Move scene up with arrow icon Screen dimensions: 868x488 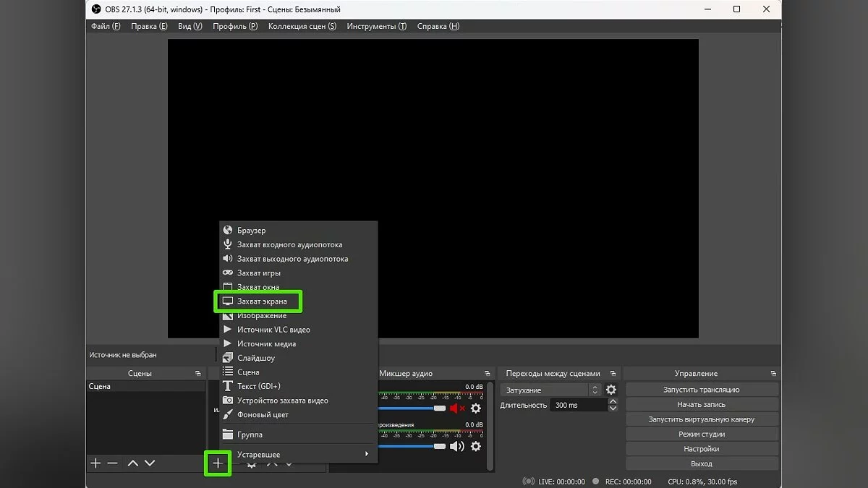tap(132, 463)
